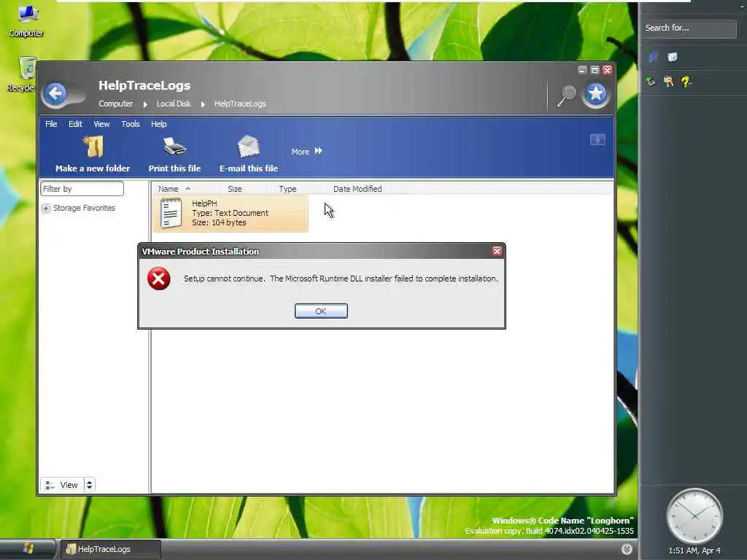
Task: Click the round chevron icon on taskbar
Action: point(627,549)
